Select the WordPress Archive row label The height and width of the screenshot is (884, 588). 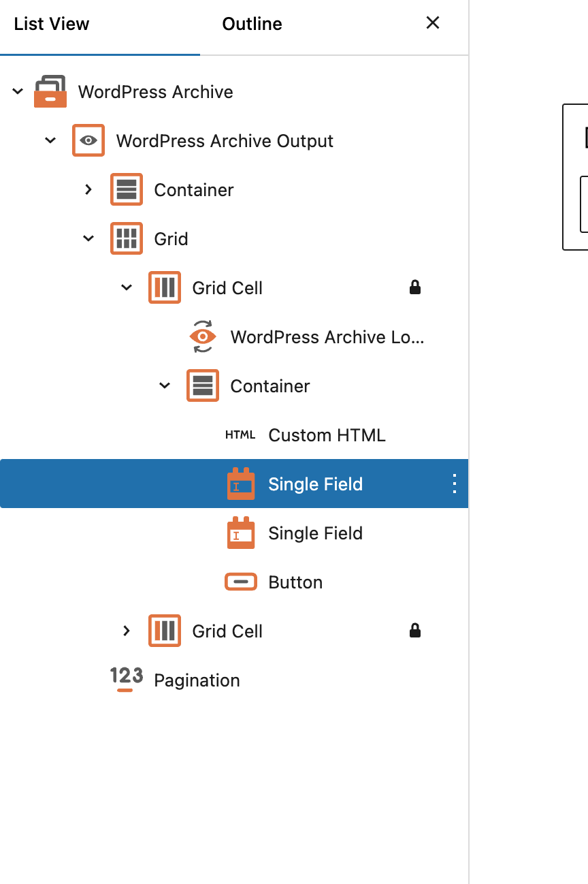coord(156,92)
